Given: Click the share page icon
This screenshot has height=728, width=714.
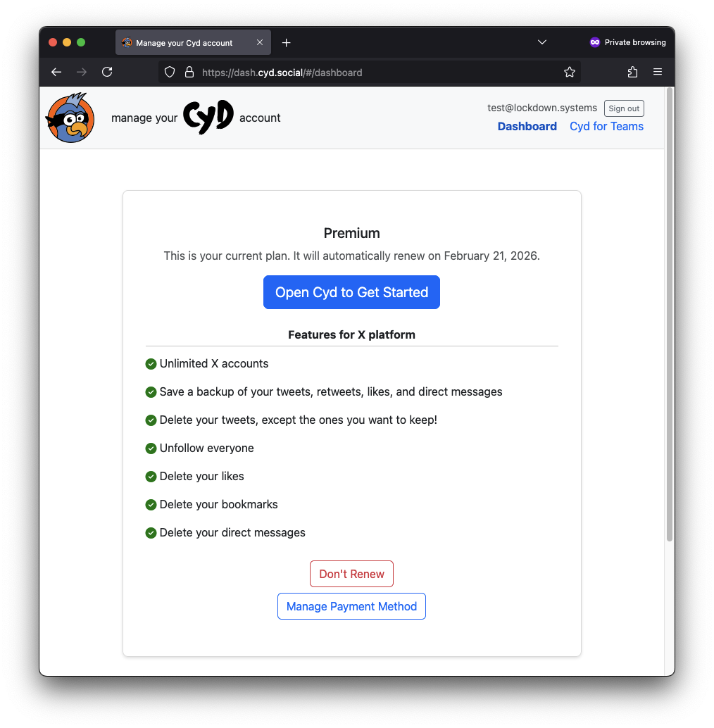Looking at the screenshot, I should (x=632, y=71).
